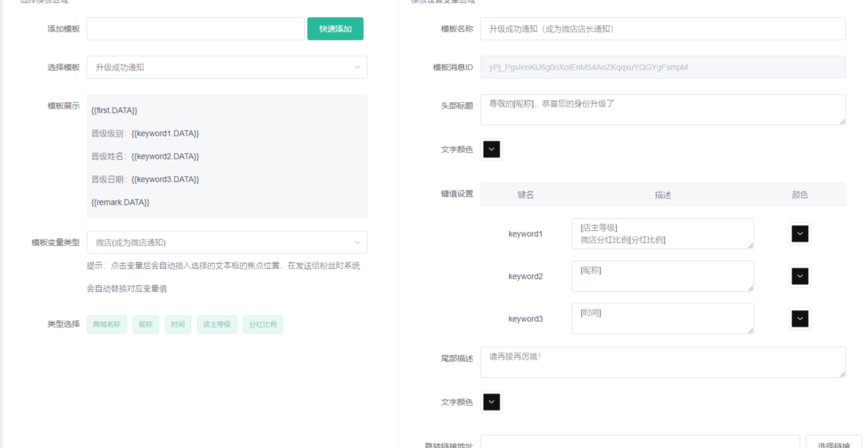Screen dimensions: 868x448
Task: Click the keyword2 description text area
Action: (x=662, y=276)
